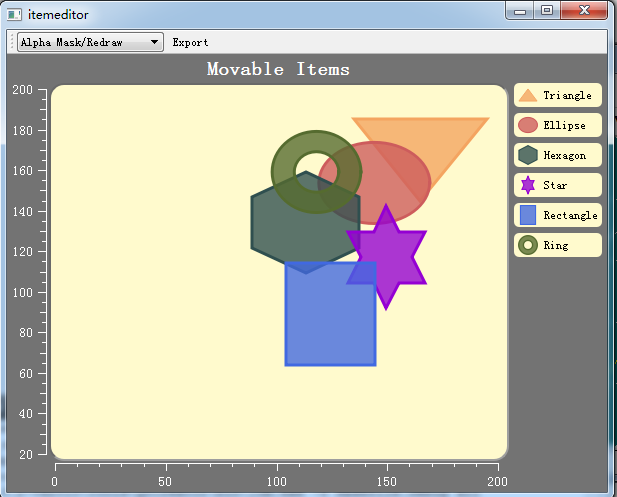
Task: Toggle the Hexagon legend entry label
Action: coord(565,155)
